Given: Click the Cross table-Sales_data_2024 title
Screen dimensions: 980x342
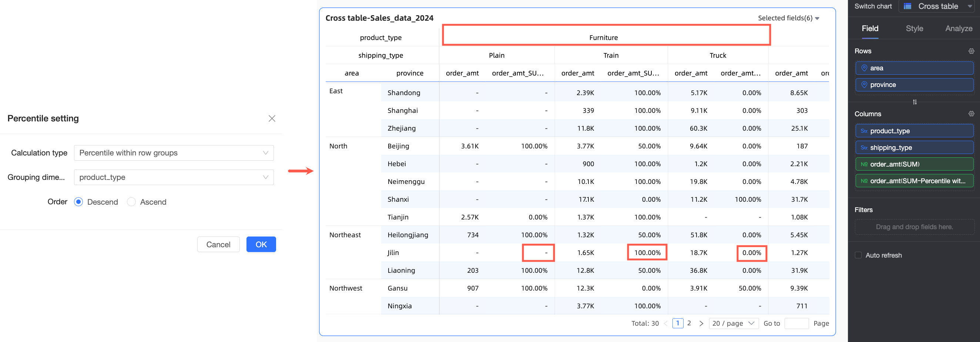Looking at the screenshot, I should 379,18.
